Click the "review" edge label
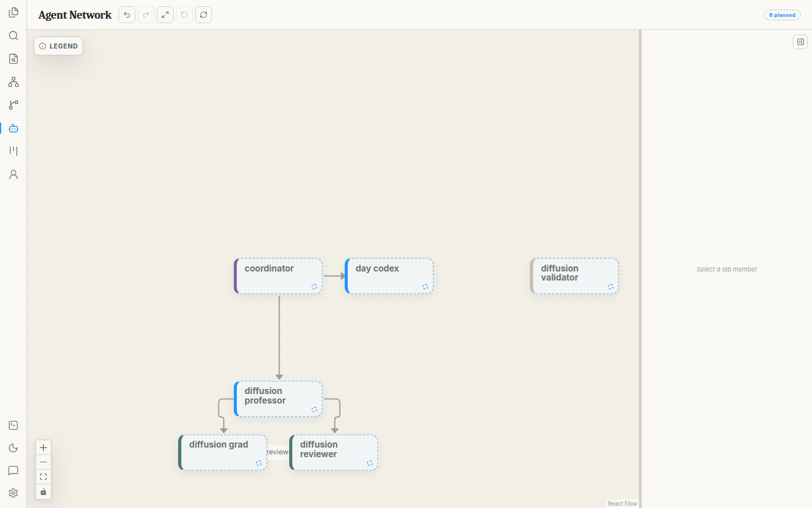The image size is (812, 508). coord(278,452)
